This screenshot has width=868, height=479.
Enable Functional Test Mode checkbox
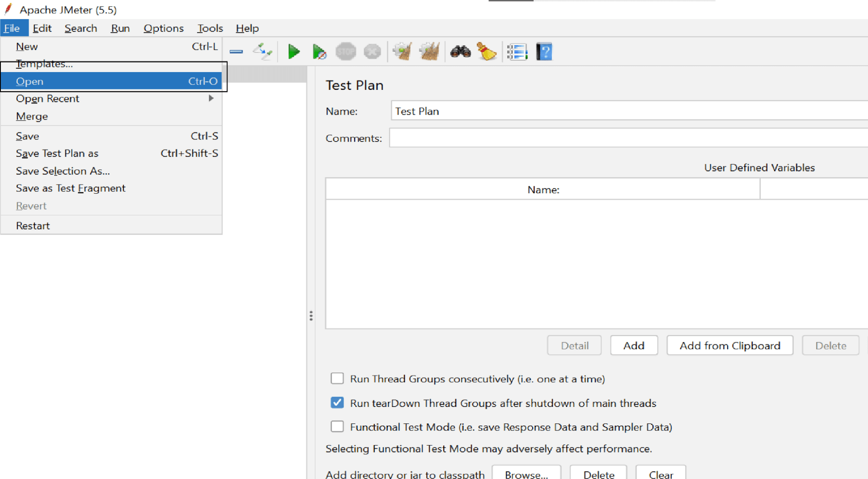point(337,426)
